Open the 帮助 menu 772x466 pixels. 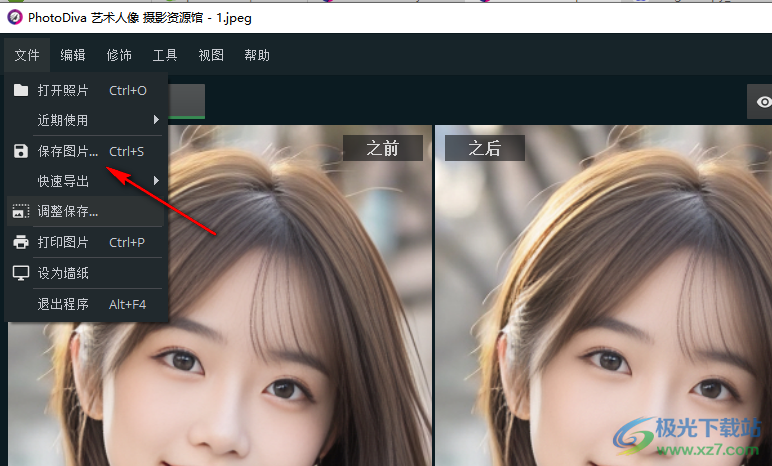coord(257,55)
